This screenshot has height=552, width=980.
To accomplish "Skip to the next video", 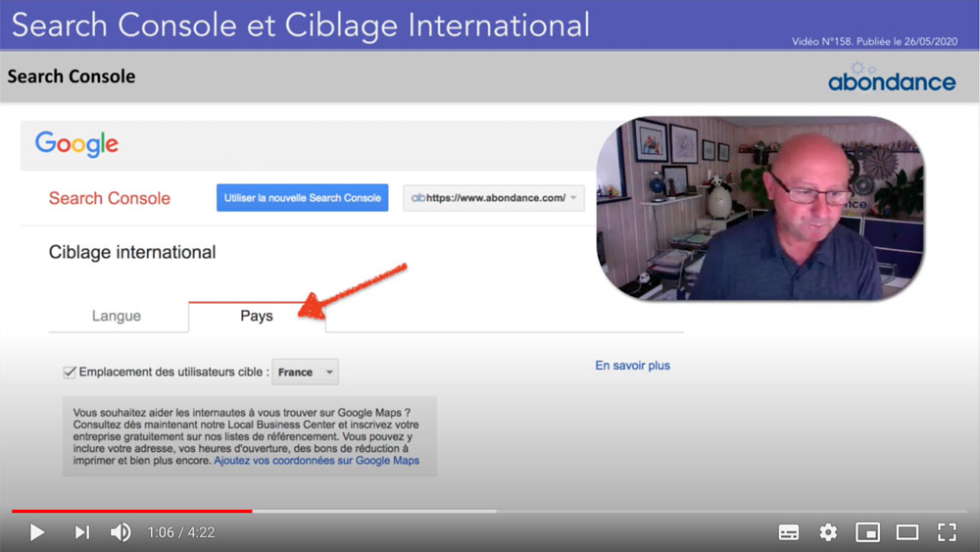I will pyautogui.click(x=82, y=532).
